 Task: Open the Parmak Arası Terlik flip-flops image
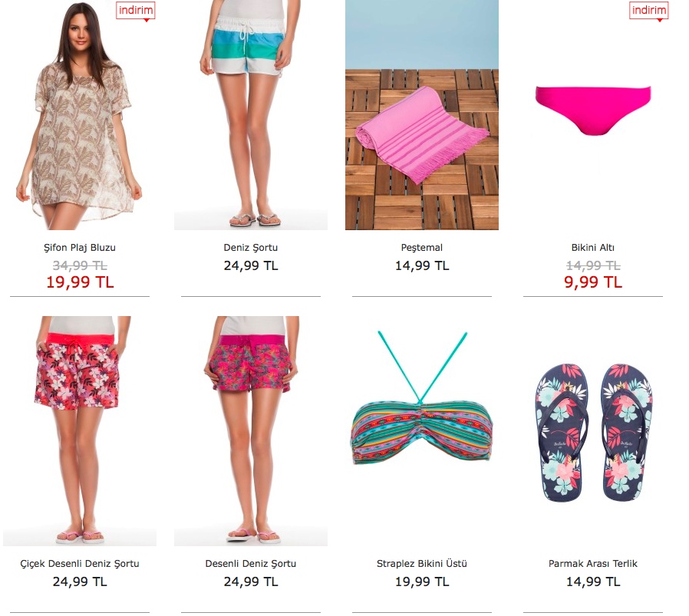[x=593, y=433]
